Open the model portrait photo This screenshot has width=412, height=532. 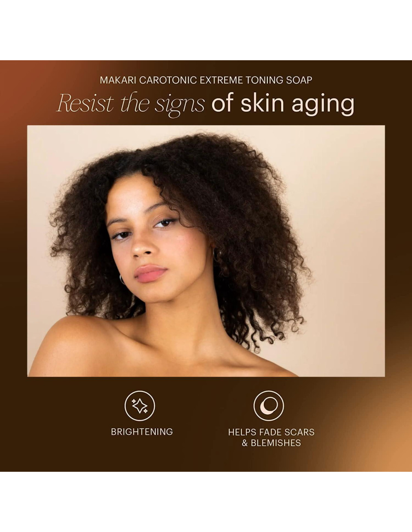point(206,251)
